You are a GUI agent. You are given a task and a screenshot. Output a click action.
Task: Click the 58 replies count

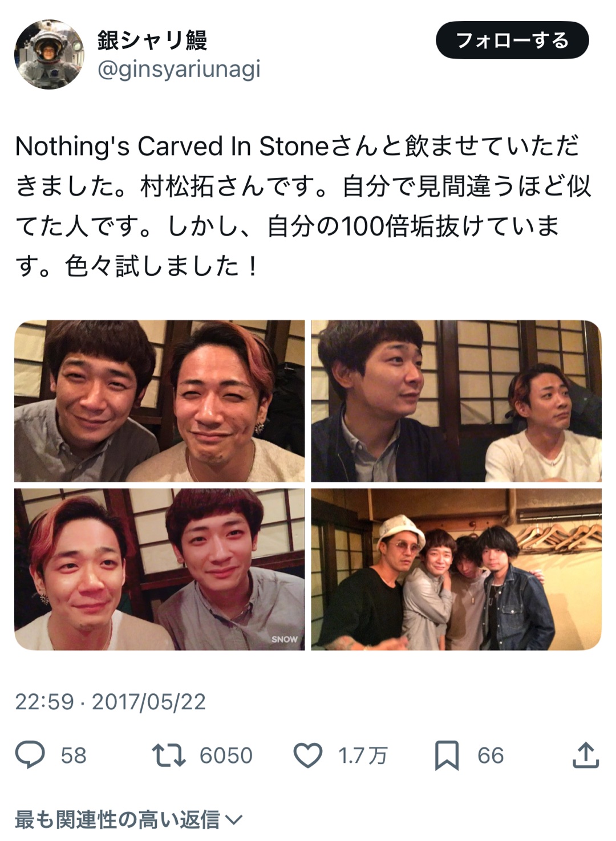(x=74, y=755)
